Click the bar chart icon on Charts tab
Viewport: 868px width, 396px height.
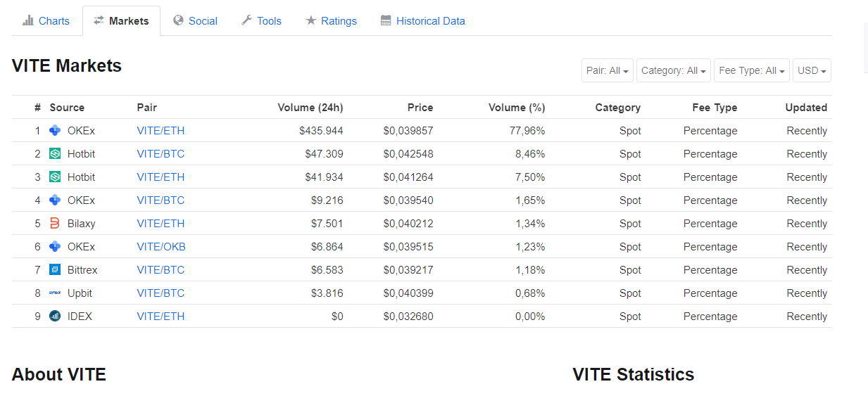[28, 20]
